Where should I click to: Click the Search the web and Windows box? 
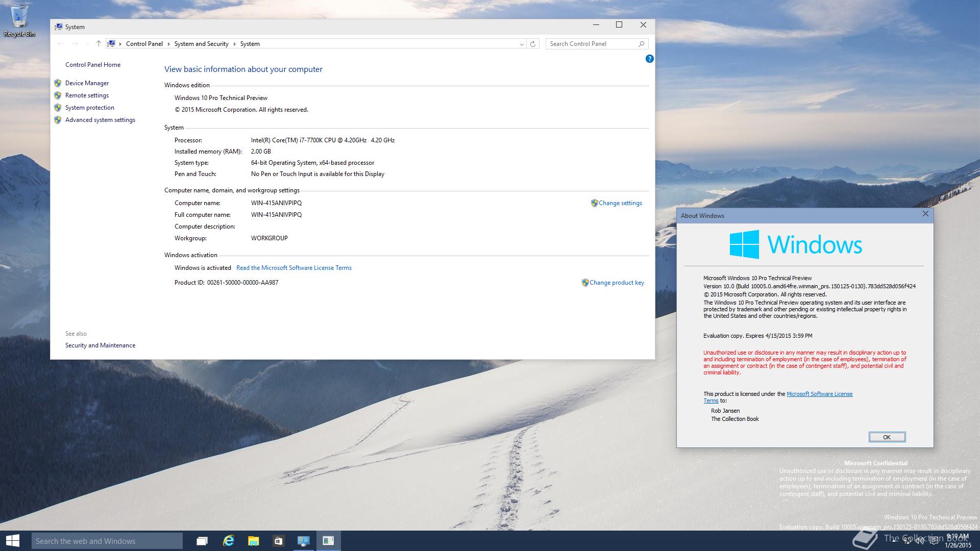click(107, 541)
